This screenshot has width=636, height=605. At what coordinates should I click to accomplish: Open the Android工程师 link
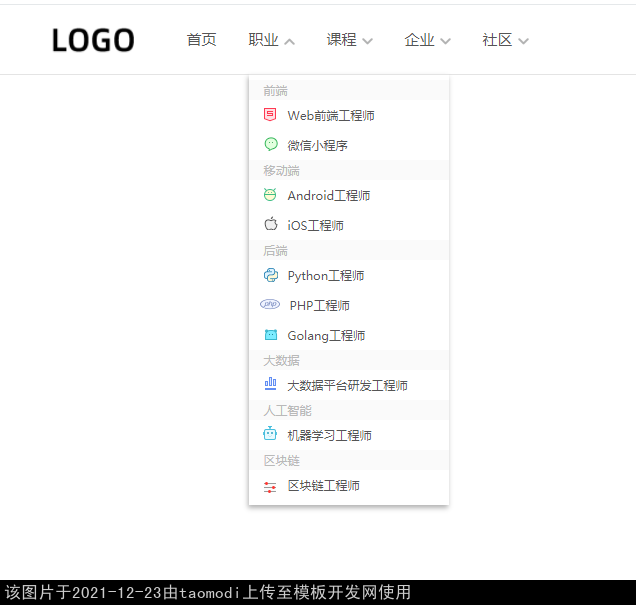pos(329,196)
